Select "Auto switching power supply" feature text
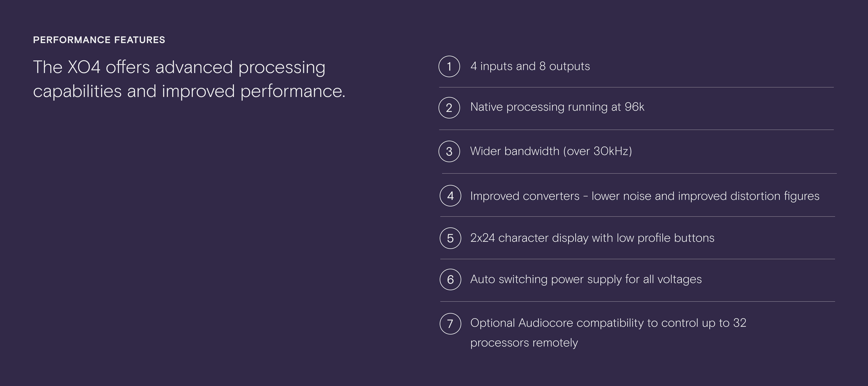 click(586, 279)
